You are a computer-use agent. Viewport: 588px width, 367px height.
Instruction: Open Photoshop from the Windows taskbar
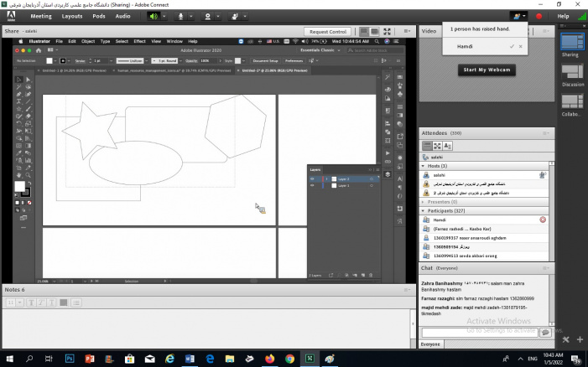click(70, 358)
